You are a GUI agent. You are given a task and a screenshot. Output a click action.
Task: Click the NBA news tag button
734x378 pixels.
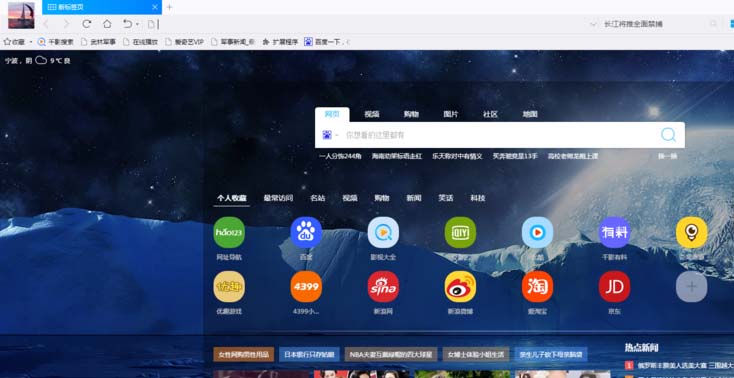391,355
